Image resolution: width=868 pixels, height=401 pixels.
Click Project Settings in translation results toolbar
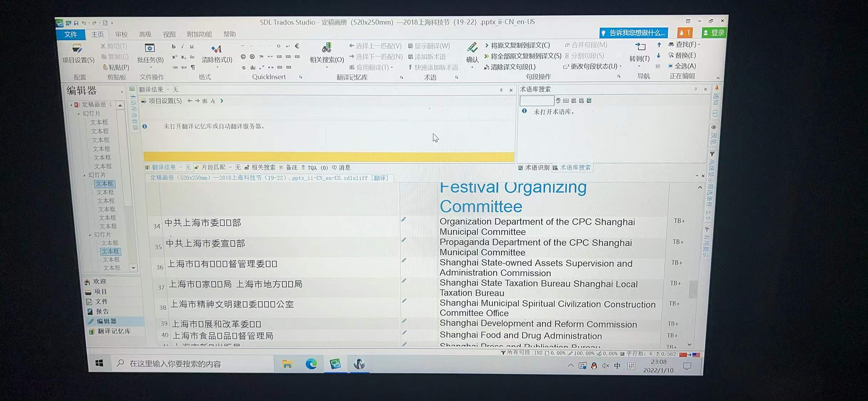point(161,101)
